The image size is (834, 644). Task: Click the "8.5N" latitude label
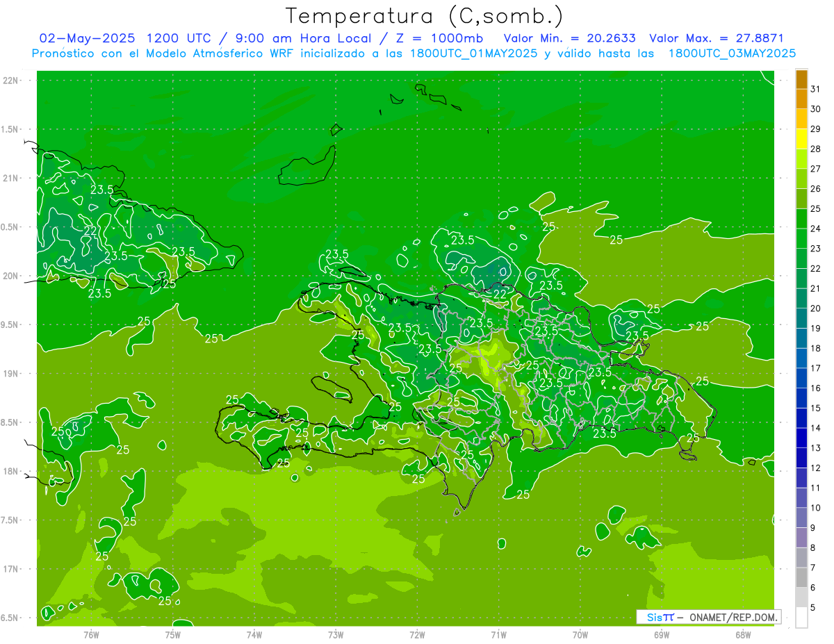(10, 423)
